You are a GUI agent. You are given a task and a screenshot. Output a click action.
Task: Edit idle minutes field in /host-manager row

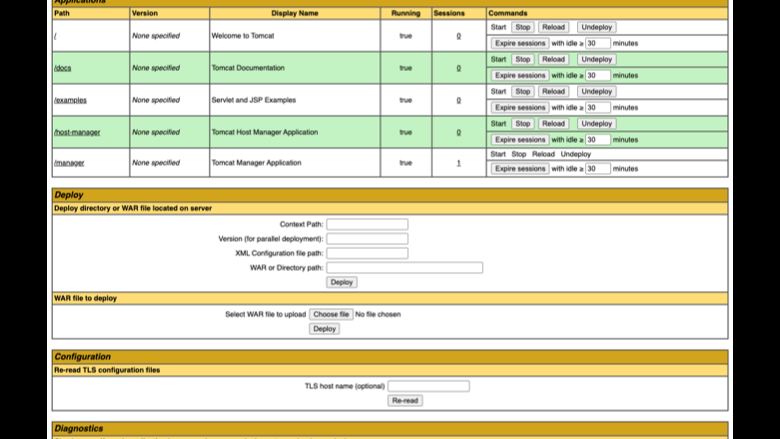(597, 140)
